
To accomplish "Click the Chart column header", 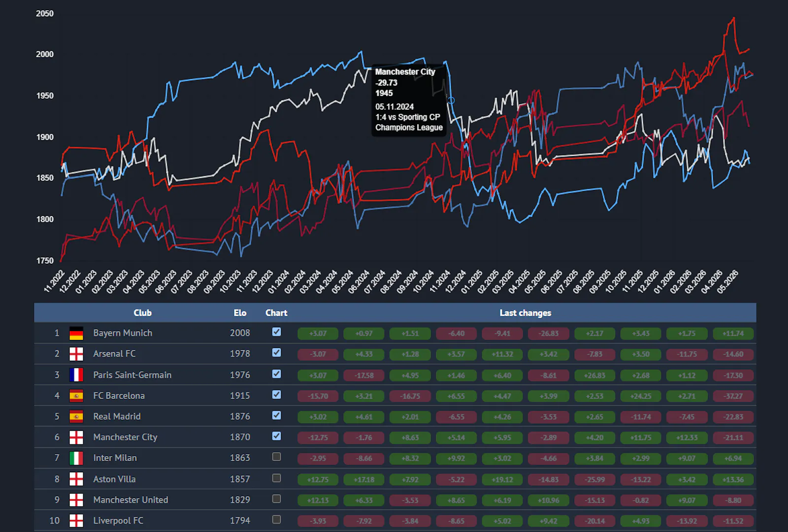I will (276, 313).
